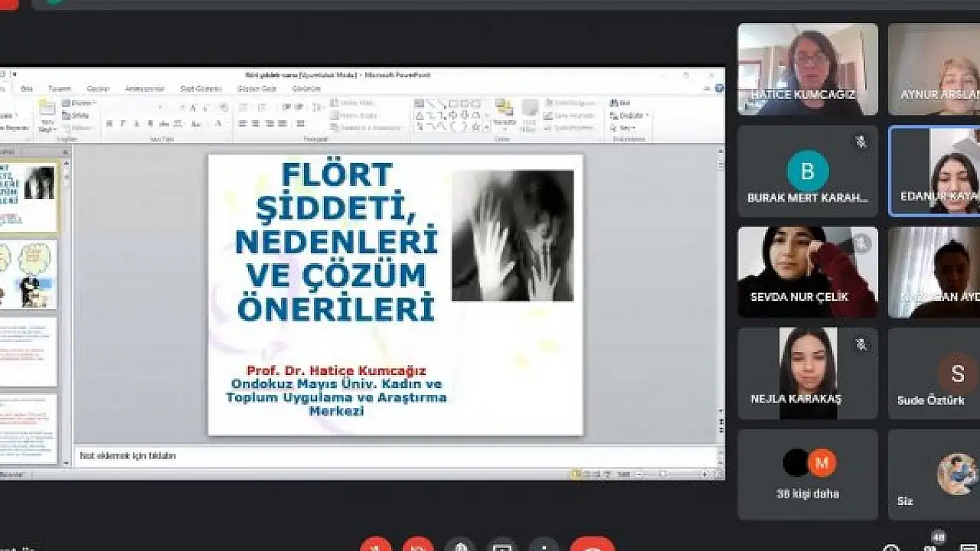Open the three-dot more options menu

[544, 546]
